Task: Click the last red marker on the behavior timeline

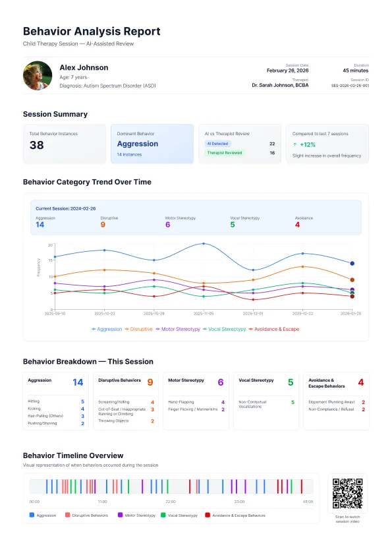Action: [x=302, y=486]
